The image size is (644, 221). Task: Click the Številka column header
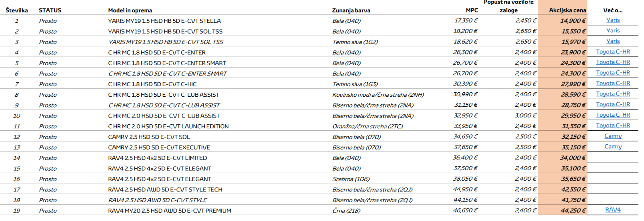[x=17, y=10]
